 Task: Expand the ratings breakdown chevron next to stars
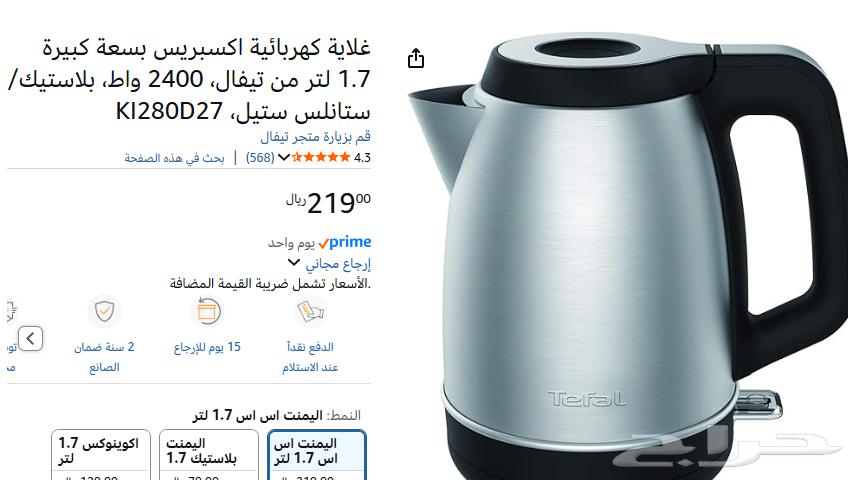click(284, 157)
